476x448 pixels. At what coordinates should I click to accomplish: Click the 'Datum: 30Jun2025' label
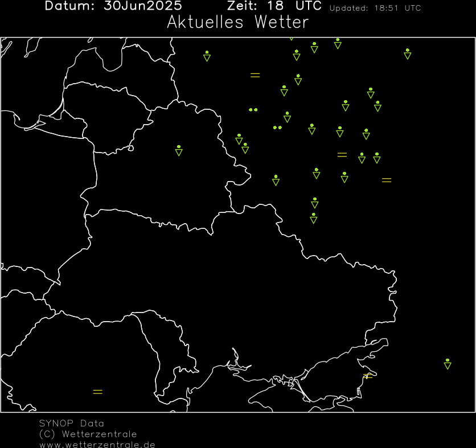(113, 6)
